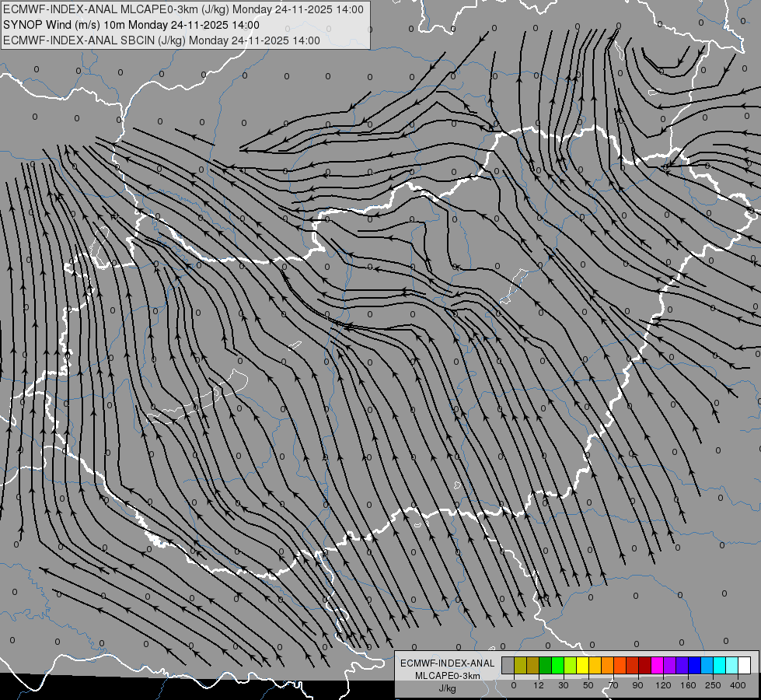Click the 250 legend scale value
This screenshot has height=700, width=761.
point(713,685)
